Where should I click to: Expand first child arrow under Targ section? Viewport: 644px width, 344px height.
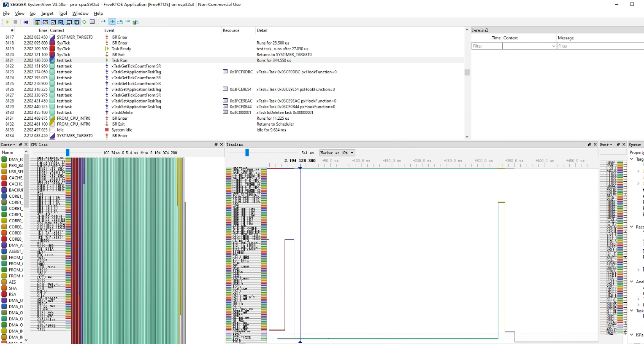[x=638, y=171]
